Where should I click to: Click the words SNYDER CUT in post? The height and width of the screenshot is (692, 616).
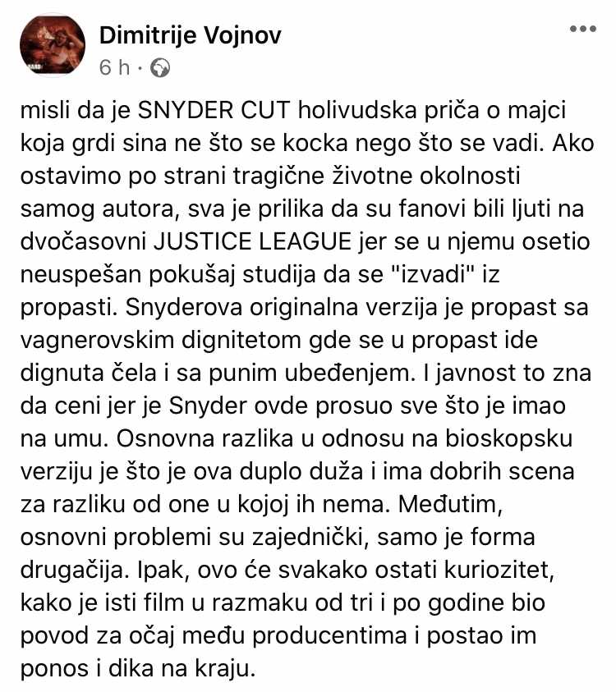(214, 111)
